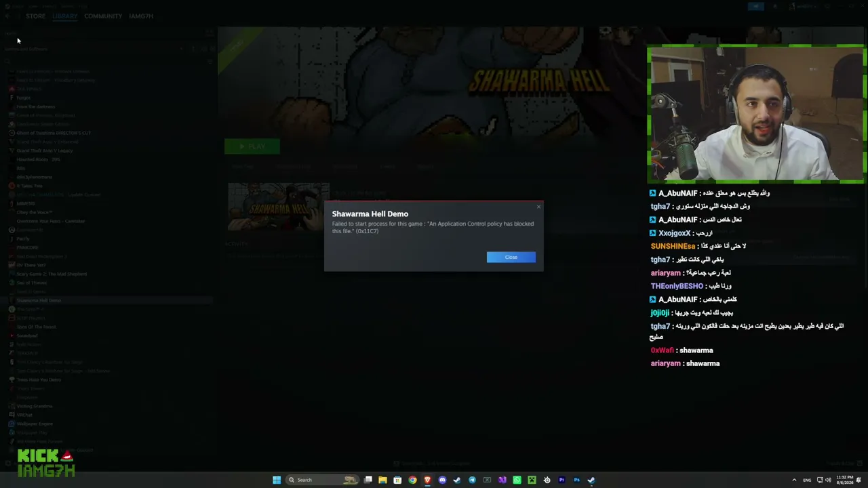Select Pacify in library list
This screenshot has height=488, width=868.
click(x=23, y=239)
